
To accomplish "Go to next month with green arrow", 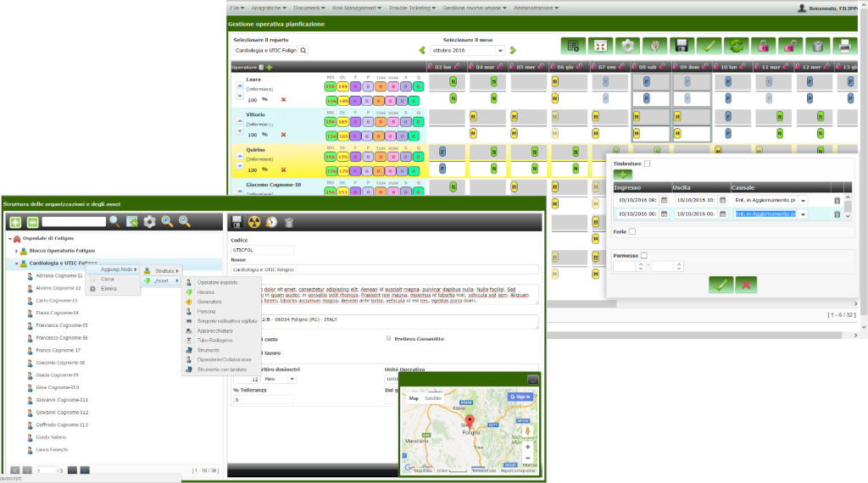I will tap(513, 51).
